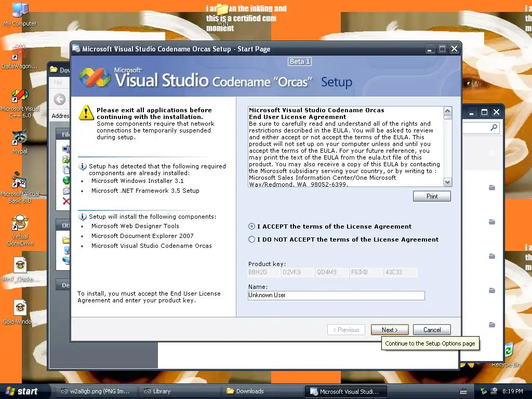Switch to Microsoft Visual Studio taskbar button
This screenshot has width=532, height=399.
coord(345,392)
